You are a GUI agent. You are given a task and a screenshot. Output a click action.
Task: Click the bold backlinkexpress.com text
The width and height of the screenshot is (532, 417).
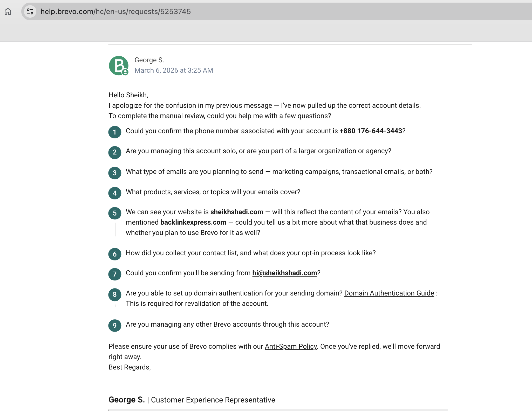point(193,222)
